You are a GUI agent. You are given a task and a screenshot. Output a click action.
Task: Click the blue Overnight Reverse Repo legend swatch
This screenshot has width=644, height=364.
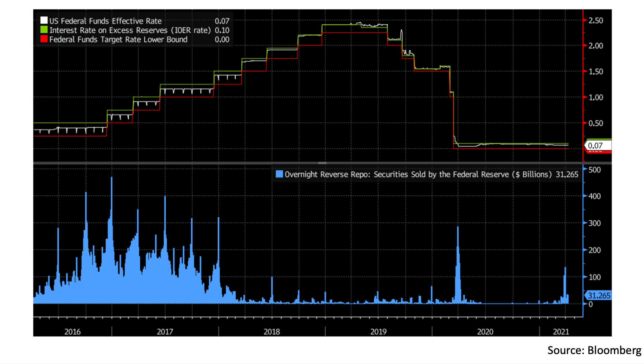click(279, 174)
